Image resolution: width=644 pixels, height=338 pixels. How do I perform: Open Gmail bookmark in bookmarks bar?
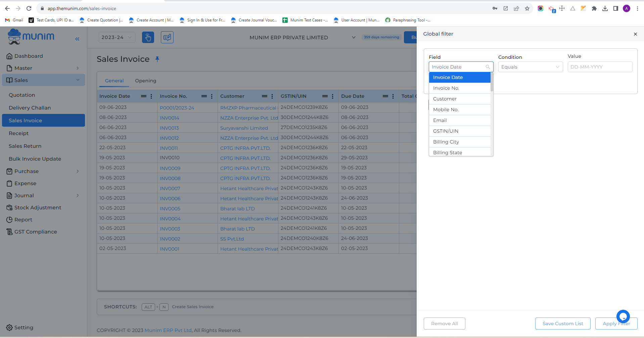coord(14,20)
